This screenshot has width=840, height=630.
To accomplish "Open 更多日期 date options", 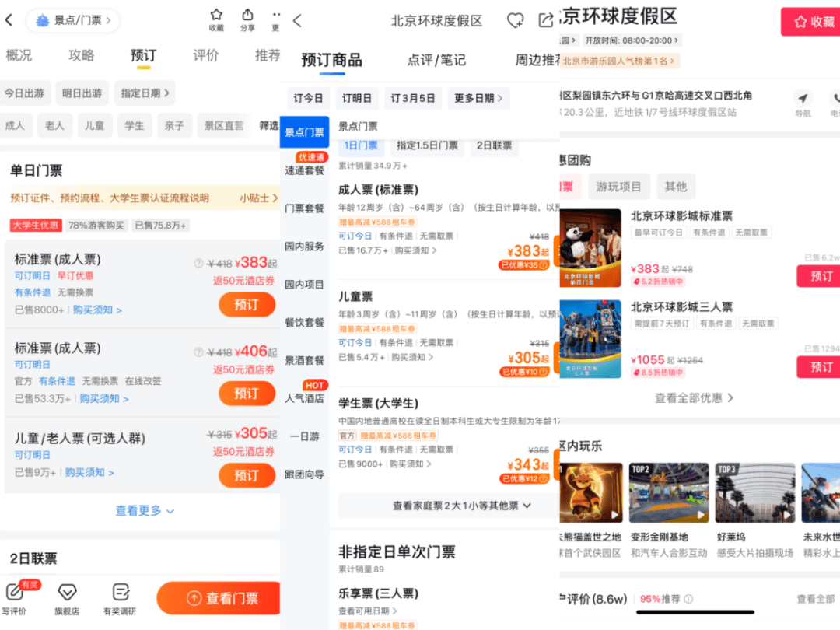I will click(478, 99).
